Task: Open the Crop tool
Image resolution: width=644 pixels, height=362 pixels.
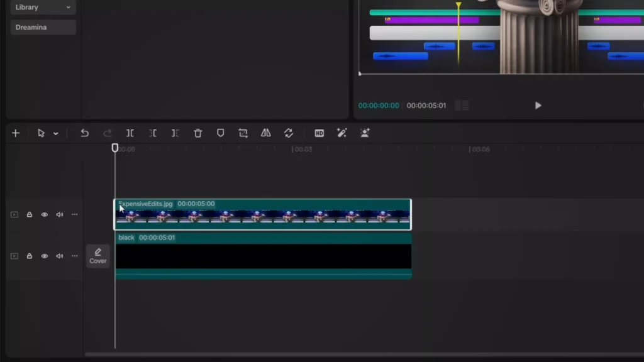Action: (x=243, y=133)
